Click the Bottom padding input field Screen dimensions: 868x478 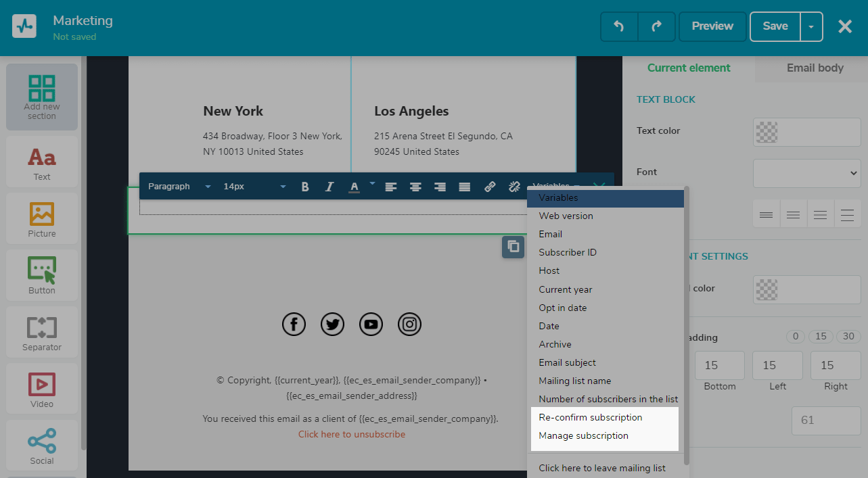(719, 365)
